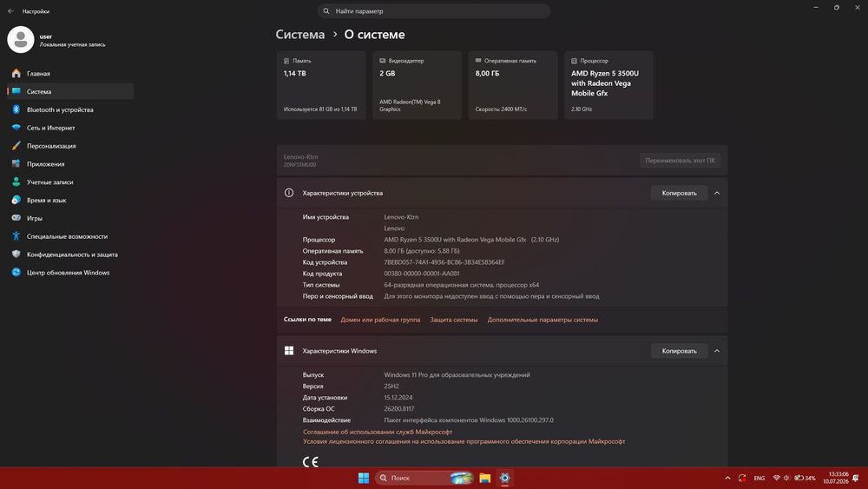Viewport: 868px width, 489px height.
Task: Open the Память storage card
Action: (x=321, y=85)
